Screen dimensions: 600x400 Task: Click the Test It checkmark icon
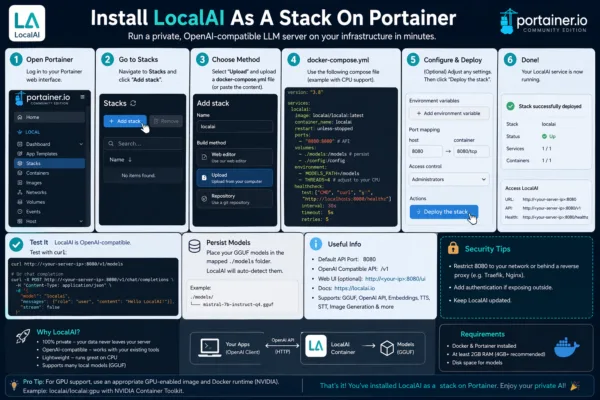16,245
